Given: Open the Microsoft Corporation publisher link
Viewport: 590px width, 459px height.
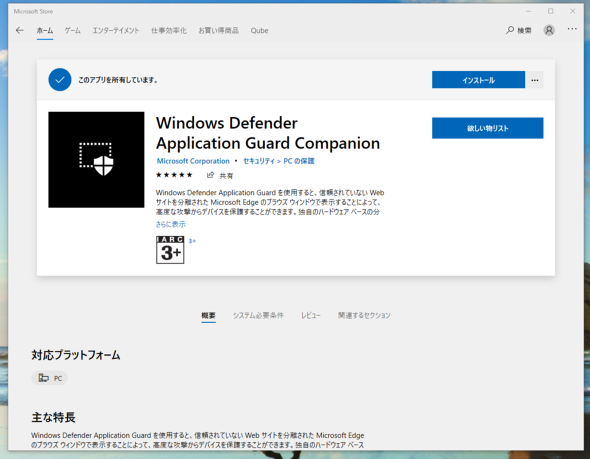Looking at the screenshot, I should 193,161.
